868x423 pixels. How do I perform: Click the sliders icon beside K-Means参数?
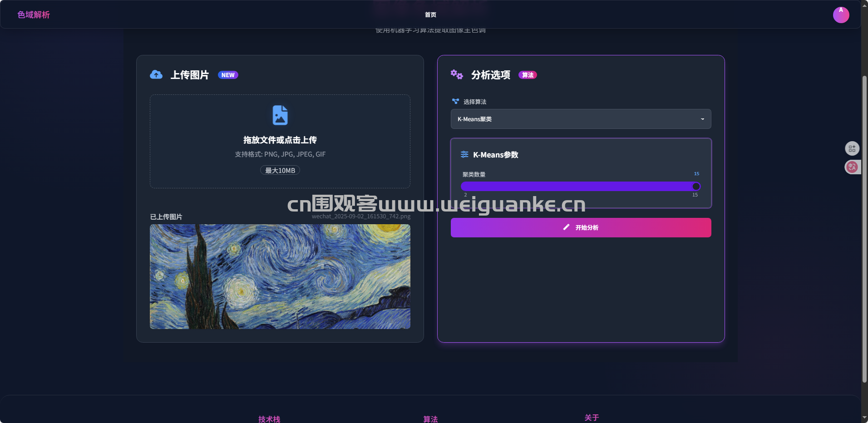(x=464, y=154)
